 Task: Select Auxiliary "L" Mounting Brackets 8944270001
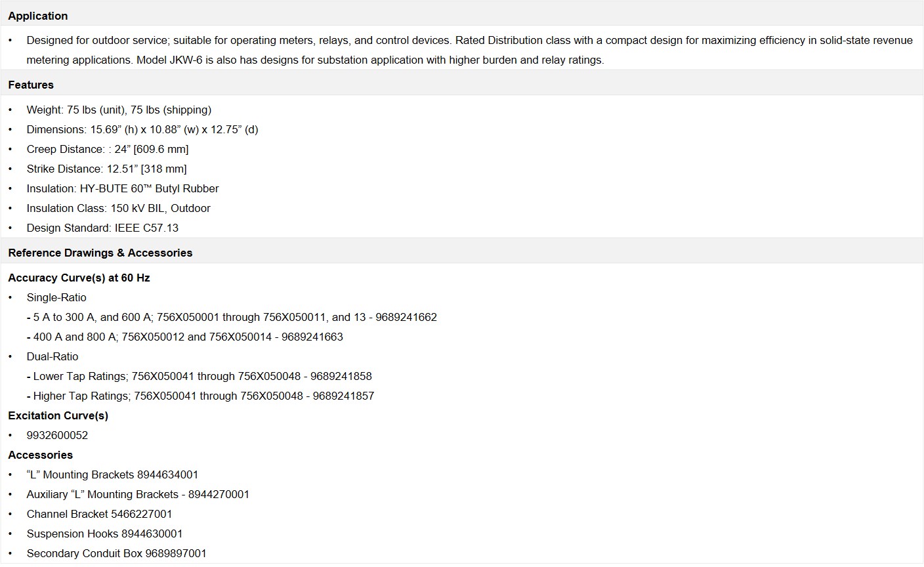click(138, 494)
